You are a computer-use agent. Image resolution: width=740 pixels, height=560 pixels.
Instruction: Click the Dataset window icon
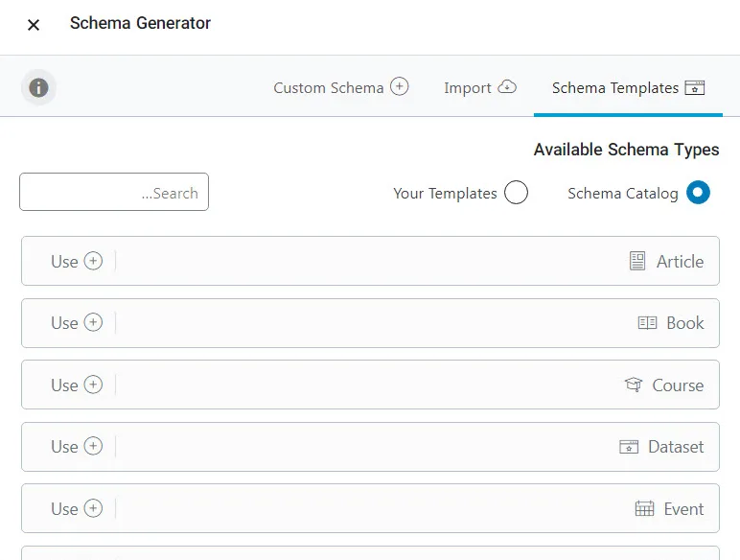pyautogui.click(x=629, y=447)
